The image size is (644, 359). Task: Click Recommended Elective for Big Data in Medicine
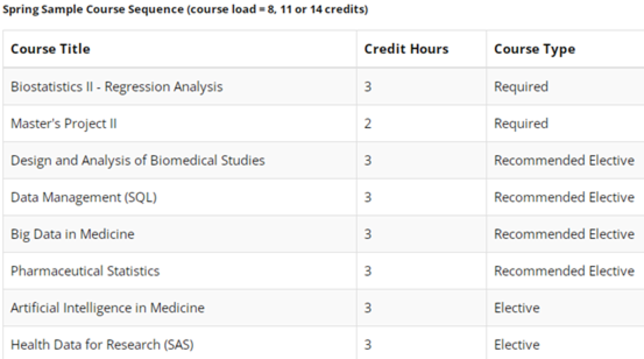pyautogui.click(x=564, y=234)
